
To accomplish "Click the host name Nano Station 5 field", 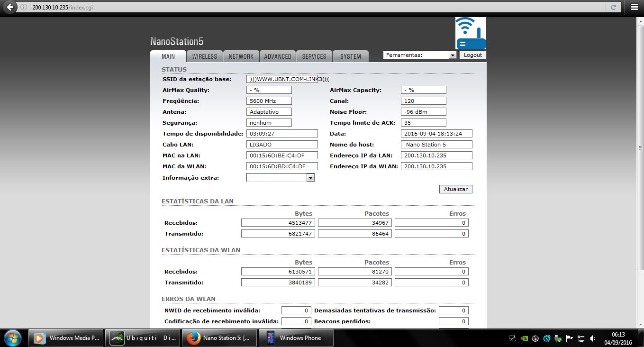I will point(436,145).
